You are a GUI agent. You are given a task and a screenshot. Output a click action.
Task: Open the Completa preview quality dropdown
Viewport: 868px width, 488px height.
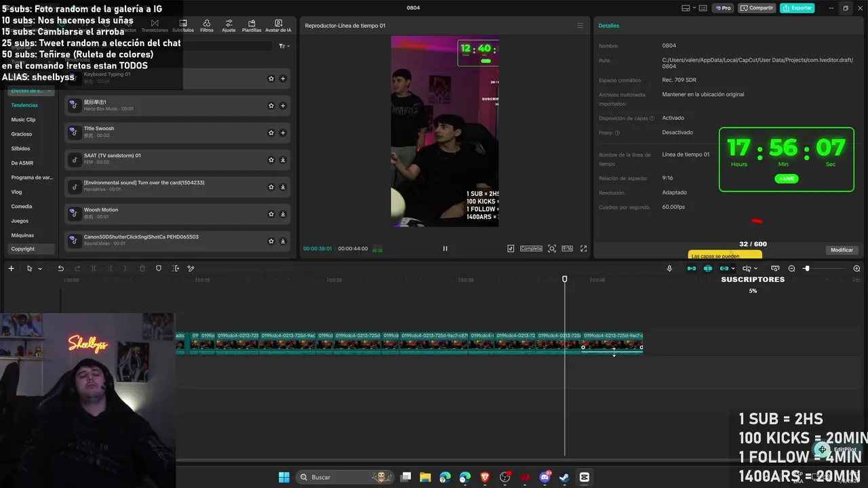click(531, 249)
